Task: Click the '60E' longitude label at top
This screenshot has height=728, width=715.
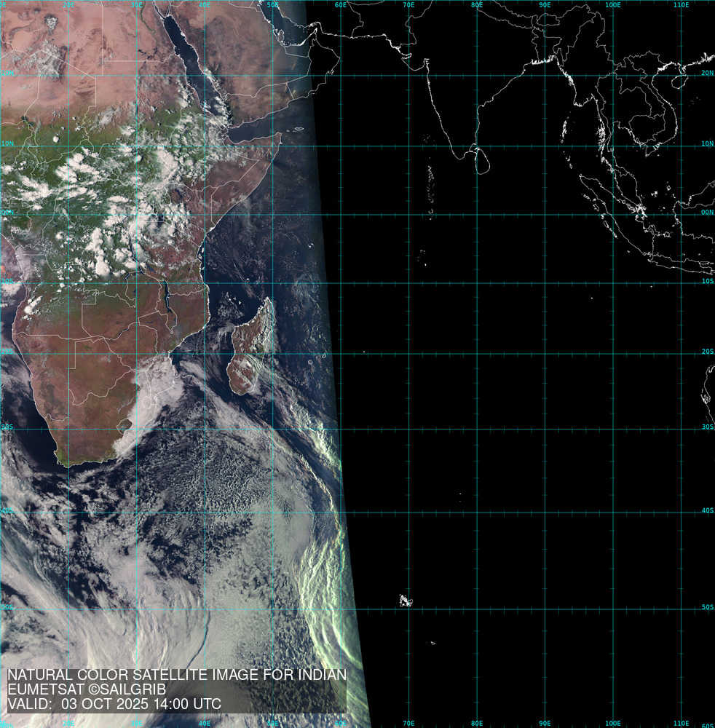Action: click(341, 5)
